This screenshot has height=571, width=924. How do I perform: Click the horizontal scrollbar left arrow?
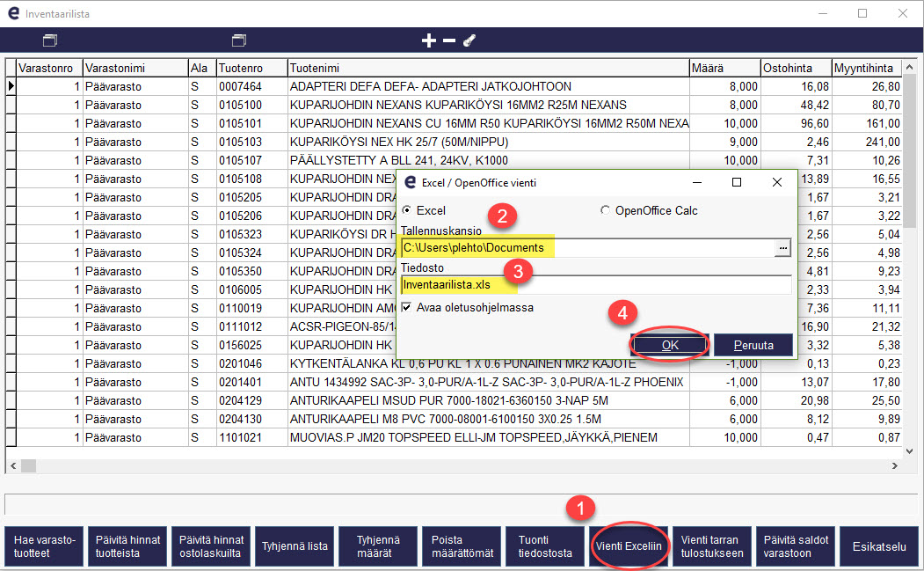pos(13,466)
